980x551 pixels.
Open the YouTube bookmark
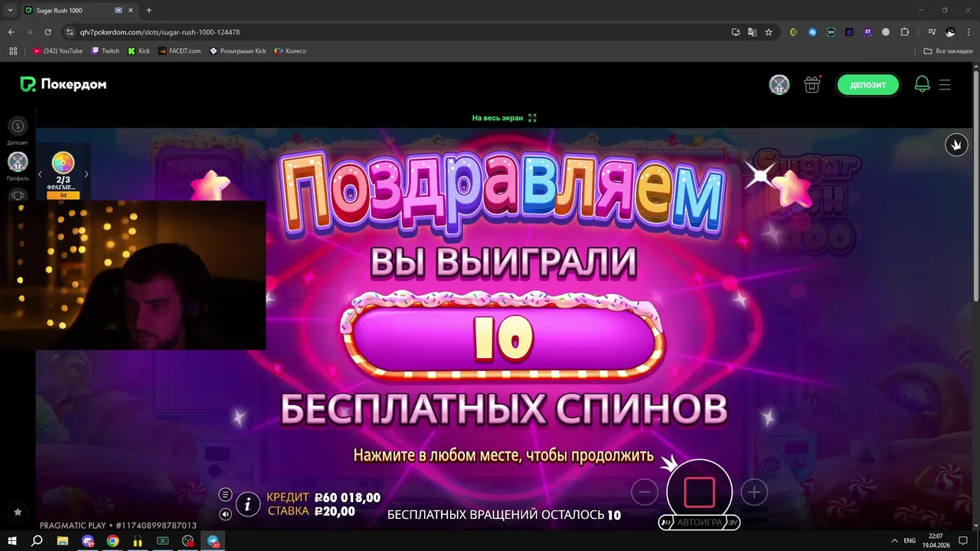tap(57, 51)
